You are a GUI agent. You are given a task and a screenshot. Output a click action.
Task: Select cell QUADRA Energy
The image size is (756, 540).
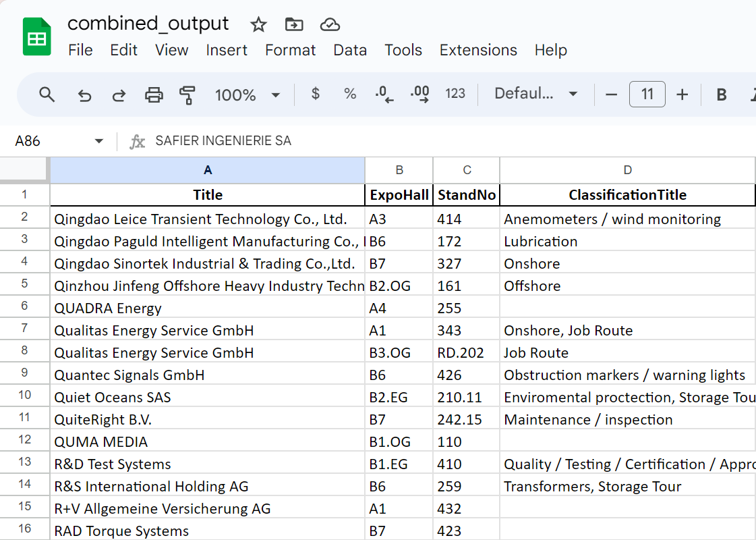207,308
